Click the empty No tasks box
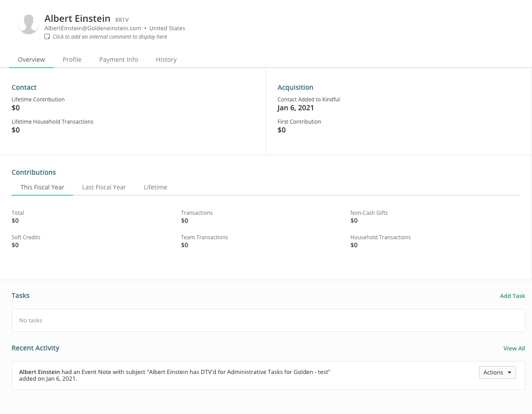This screenshot has height=414, width=532. coord(268,320)
